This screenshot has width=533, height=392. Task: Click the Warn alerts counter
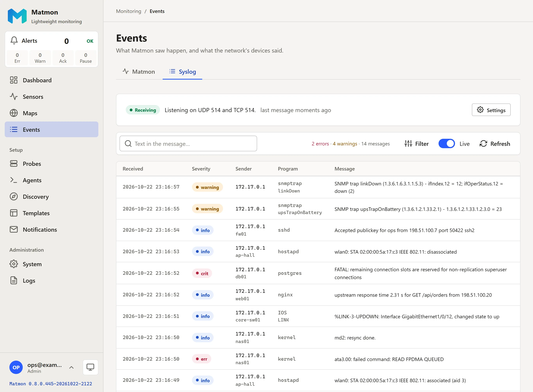40,58
